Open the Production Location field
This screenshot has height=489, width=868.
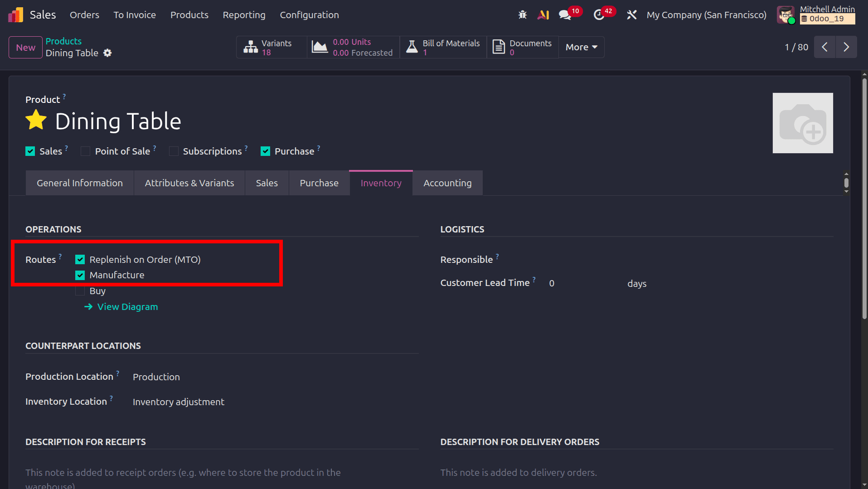(x=275, y=377)
